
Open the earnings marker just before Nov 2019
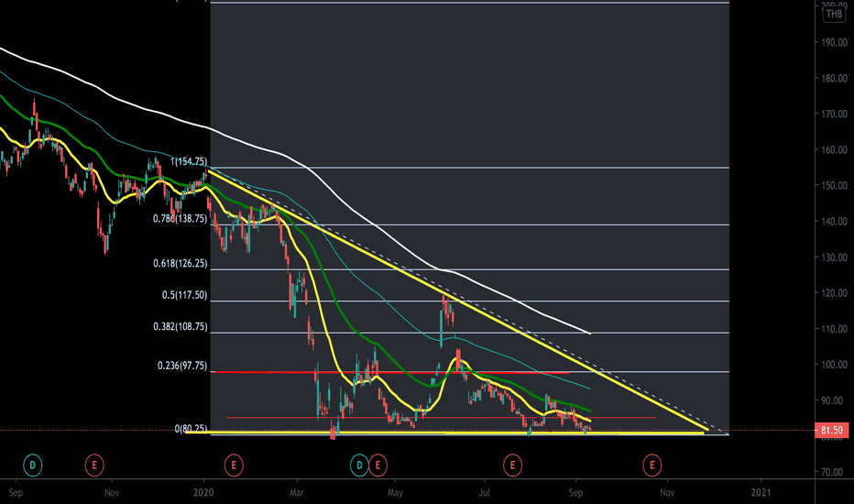pos(94,466)
